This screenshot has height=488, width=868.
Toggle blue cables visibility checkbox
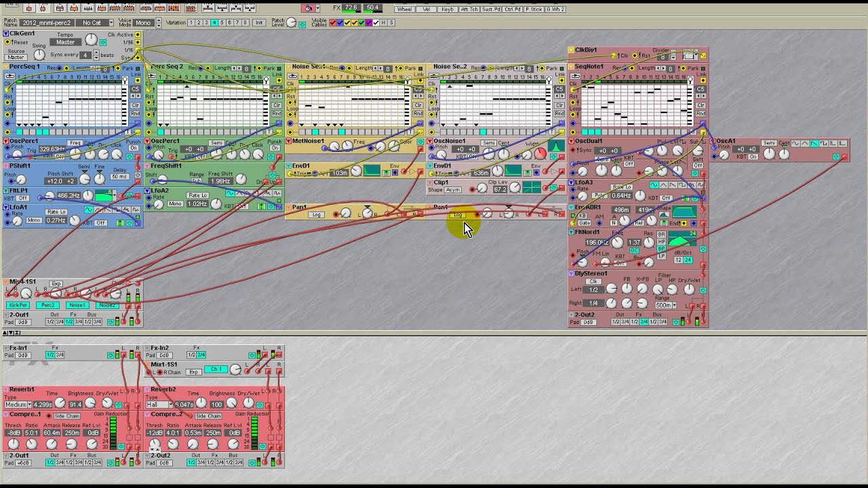[340, 22]
